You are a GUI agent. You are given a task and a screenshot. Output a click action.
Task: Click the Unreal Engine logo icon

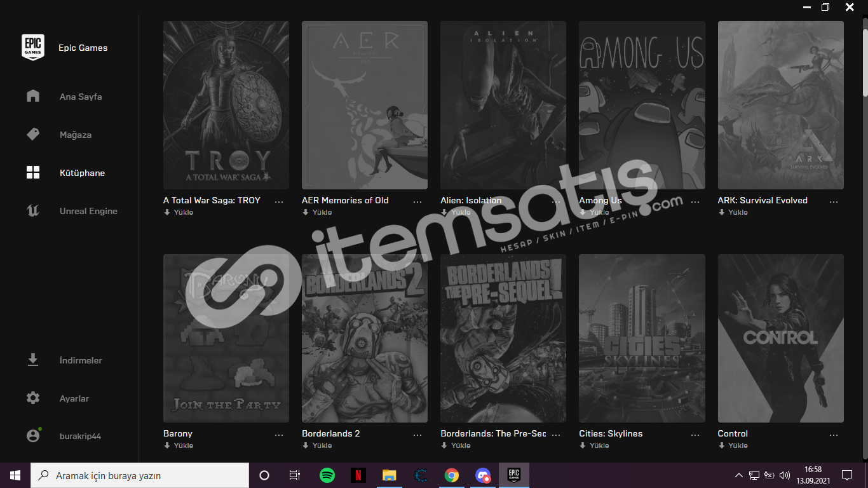click(x=33, y=210)
